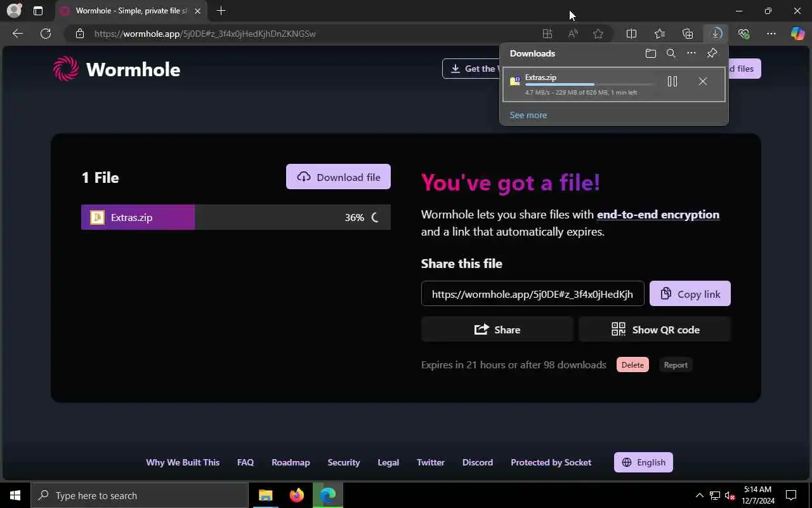Viewport: 812px width, 508px height.
Task: Open the English language selector
Action: (x=643, y=462)
